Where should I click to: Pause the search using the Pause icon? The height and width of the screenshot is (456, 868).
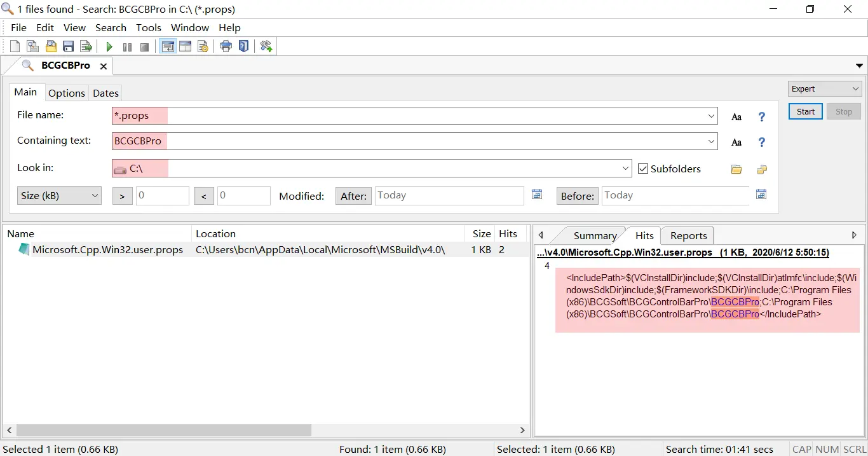point(126,46)
